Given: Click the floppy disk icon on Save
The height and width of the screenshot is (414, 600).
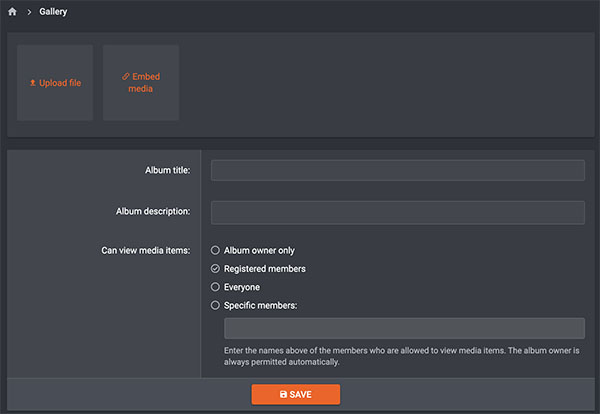Looking at the screenshot, I should point(284,395).
